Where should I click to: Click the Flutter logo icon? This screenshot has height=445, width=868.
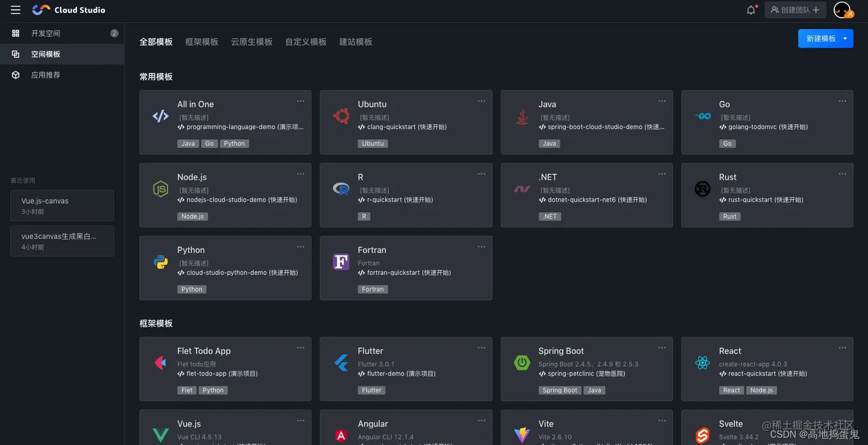tap(341, 363)
